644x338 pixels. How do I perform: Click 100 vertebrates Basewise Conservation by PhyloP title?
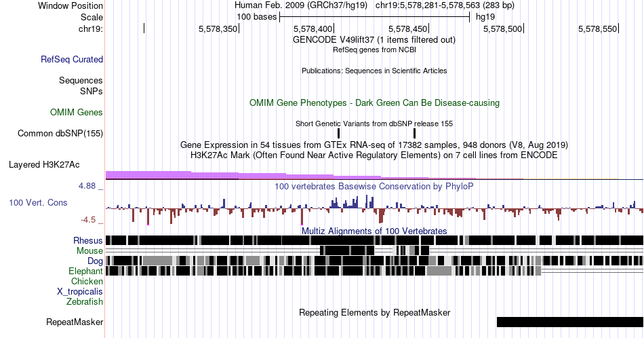click(x=374, y=186)
